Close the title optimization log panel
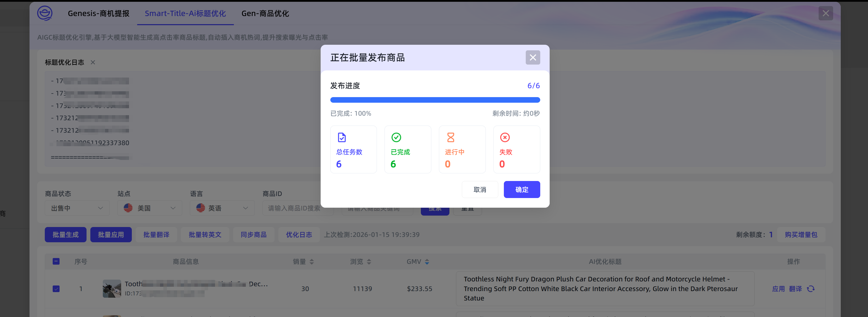 (x=93, y=62)
